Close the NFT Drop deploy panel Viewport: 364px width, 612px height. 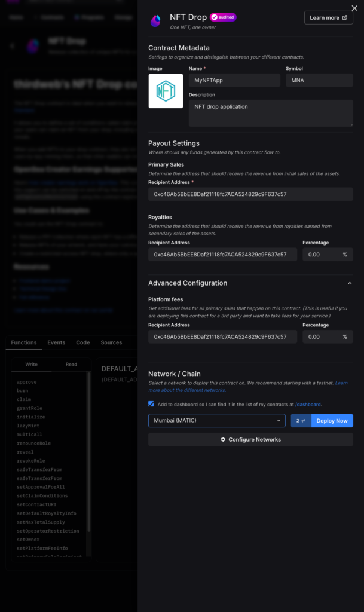coord(354,8)
